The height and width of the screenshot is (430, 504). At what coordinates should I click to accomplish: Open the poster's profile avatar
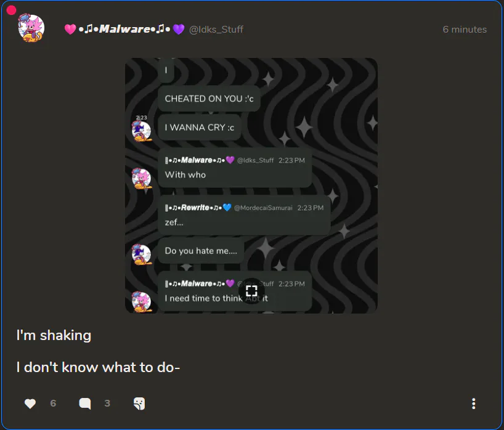click(x=31, y=29)
